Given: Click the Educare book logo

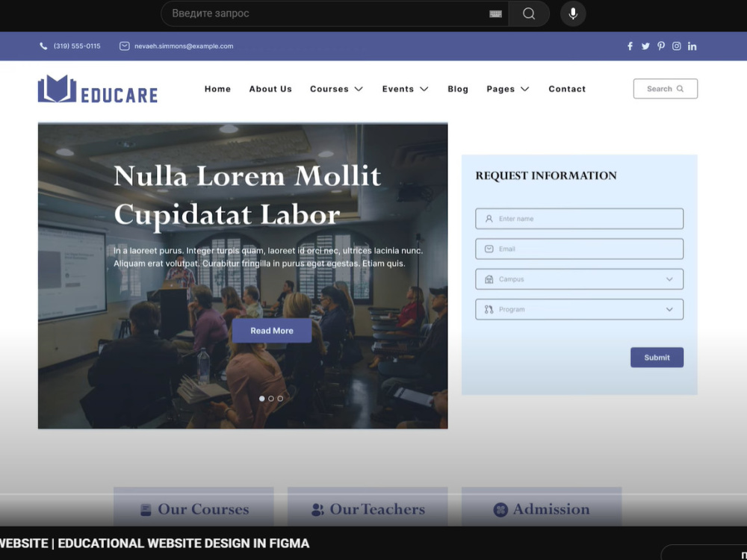Looking at the screenshot, I should coord(58,89).
